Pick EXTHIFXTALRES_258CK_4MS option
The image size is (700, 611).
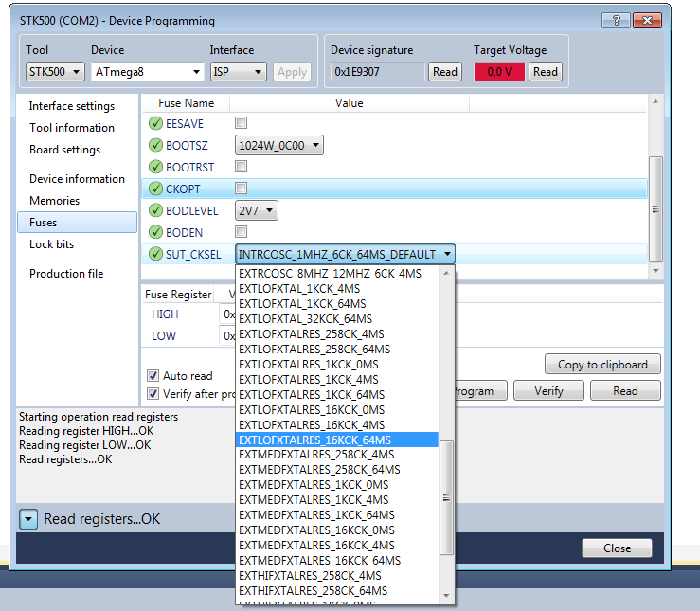click(337, 576)
